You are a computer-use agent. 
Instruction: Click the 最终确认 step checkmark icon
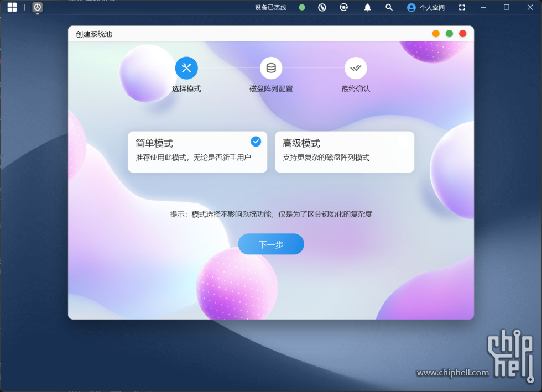point(356,68)
